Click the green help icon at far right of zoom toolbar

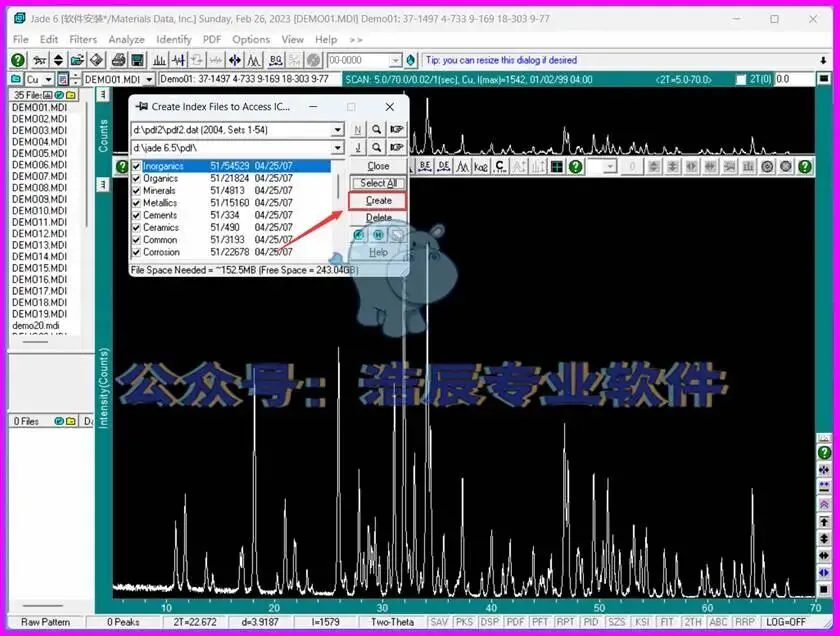805,167
